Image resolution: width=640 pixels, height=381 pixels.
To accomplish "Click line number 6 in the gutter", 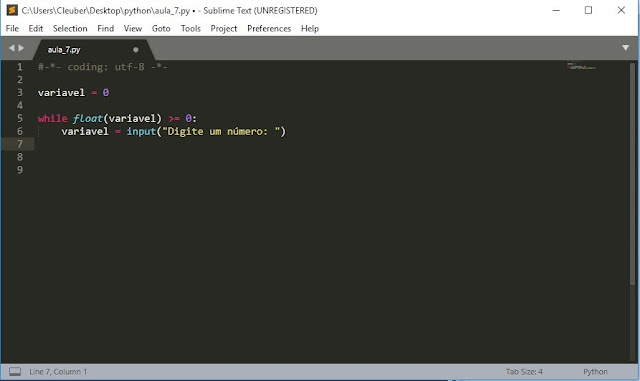I will pyautogui.click(x=20, y=131).
